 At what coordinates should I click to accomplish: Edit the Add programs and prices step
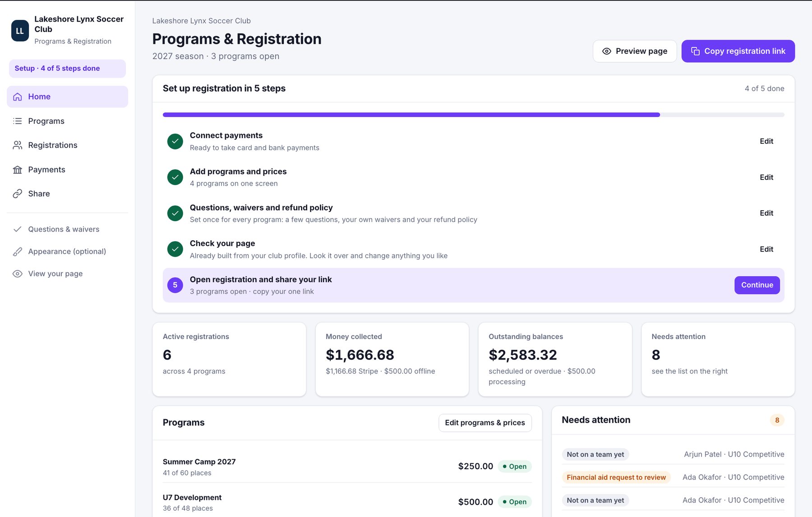pyautogui.click(x=766, y=177)
